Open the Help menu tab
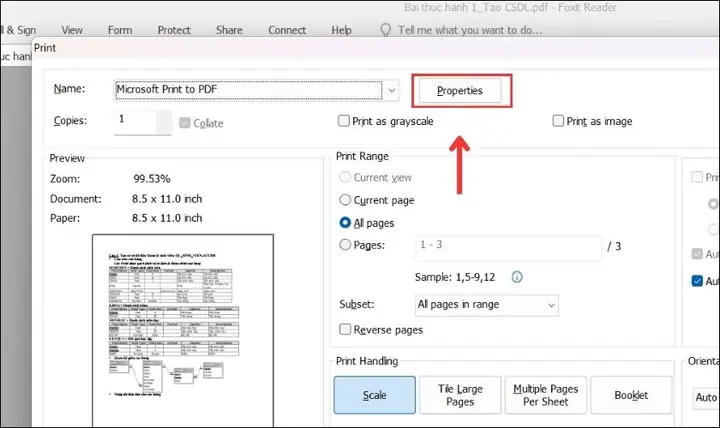 (342, 30)
